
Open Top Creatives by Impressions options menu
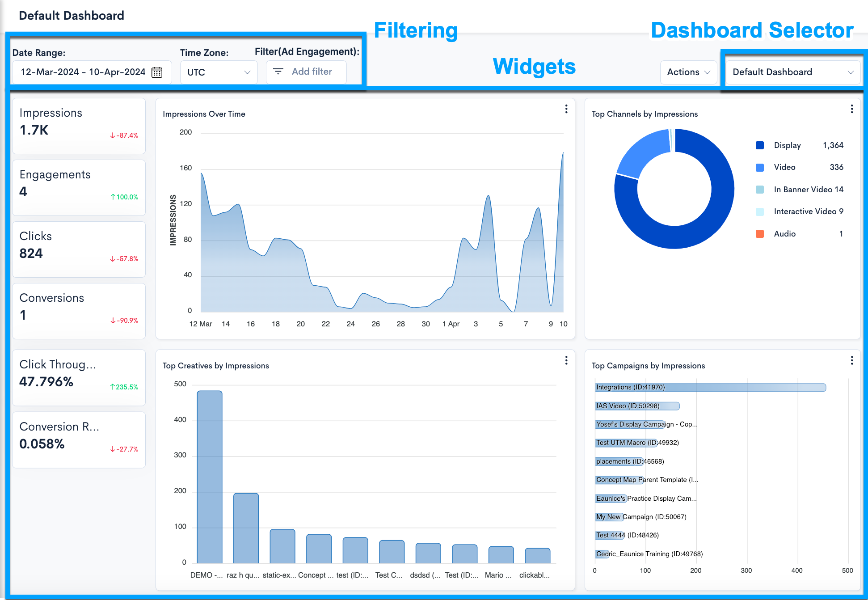[566, 360]
